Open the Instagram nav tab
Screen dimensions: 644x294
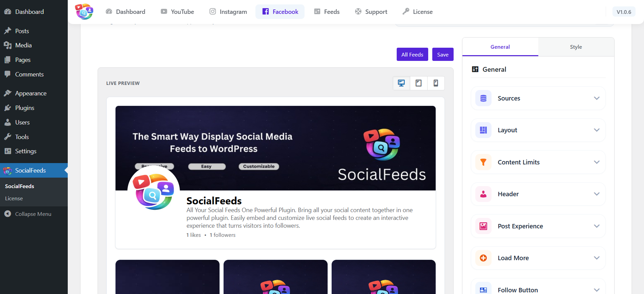click(228, 12)
